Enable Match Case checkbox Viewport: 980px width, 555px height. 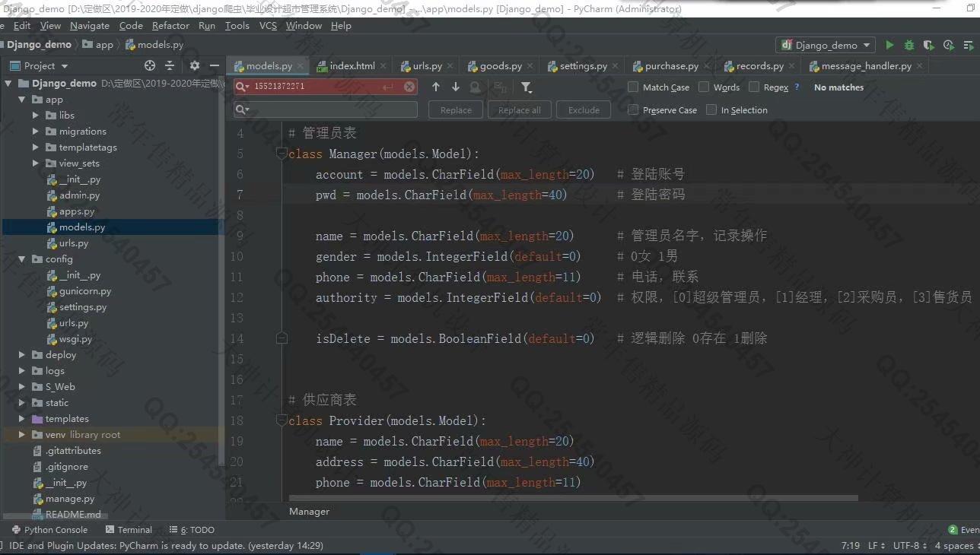(633, 87)
